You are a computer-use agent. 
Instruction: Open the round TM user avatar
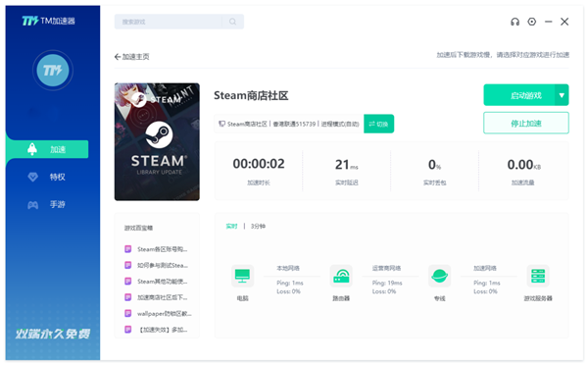(x=53, y=71)
